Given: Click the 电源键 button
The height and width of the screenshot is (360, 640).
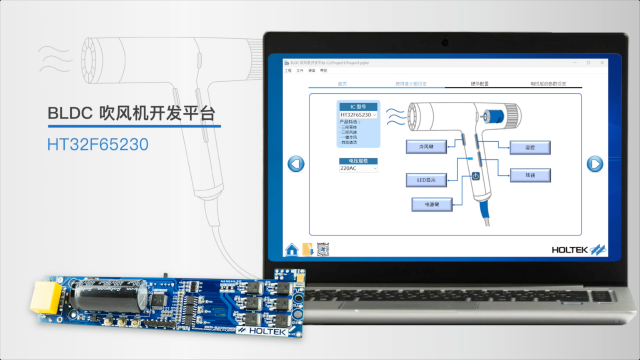Looking at the screenshot, I should click(432, 204).
